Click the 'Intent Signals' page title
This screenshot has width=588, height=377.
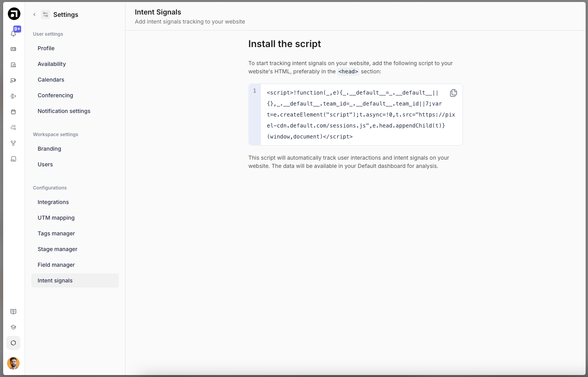158,12
